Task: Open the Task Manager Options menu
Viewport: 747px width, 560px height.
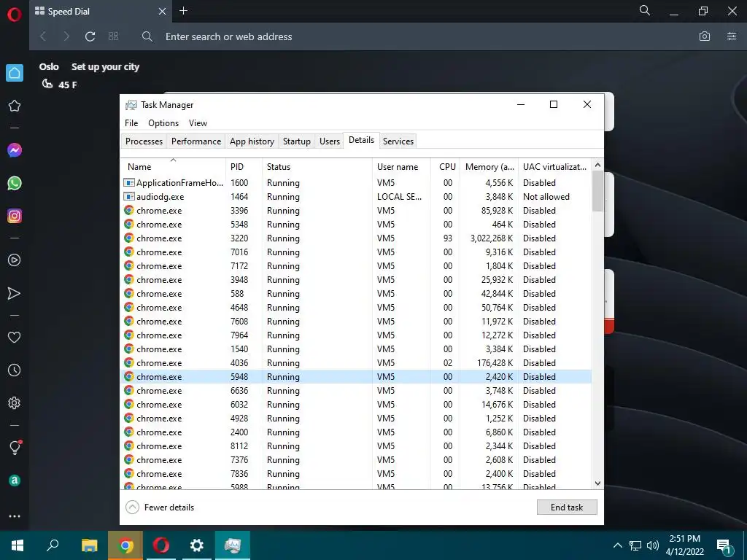Action: click(163, 123)
